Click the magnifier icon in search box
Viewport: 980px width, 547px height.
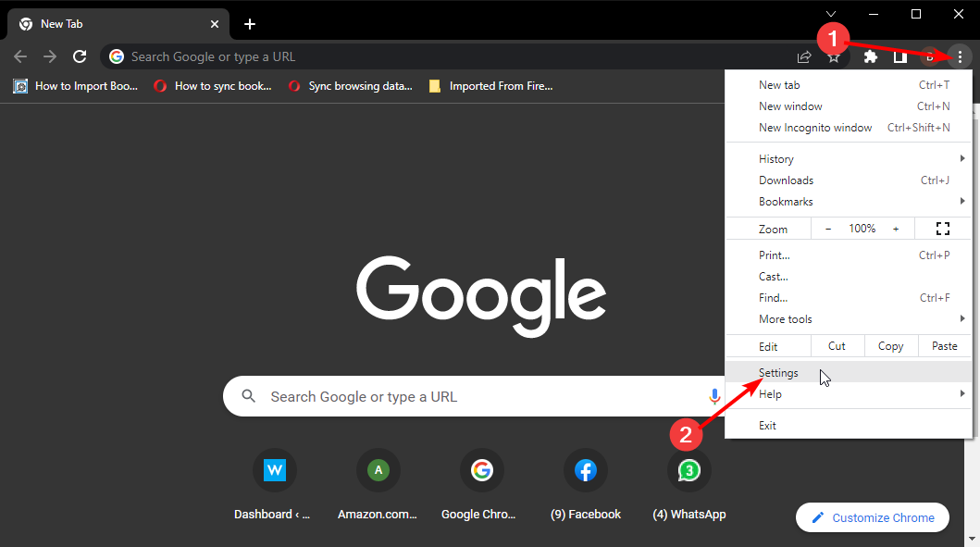click(249, 396)
